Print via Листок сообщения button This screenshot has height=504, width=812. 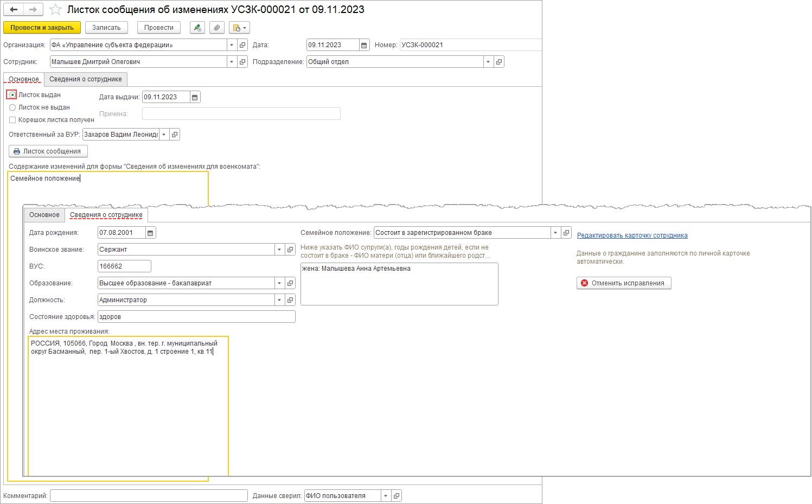click(48, 151)
